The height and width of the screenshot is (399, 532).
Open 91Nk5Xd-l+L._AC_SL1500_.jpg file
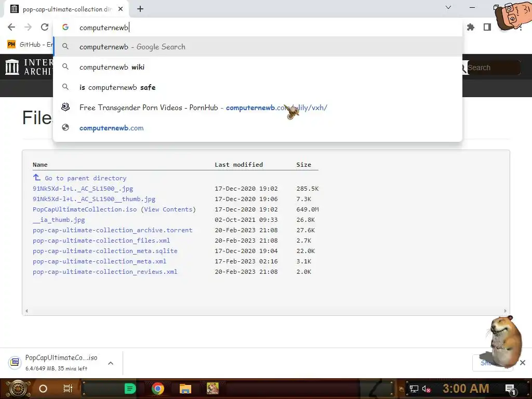(x=83, y=189)
